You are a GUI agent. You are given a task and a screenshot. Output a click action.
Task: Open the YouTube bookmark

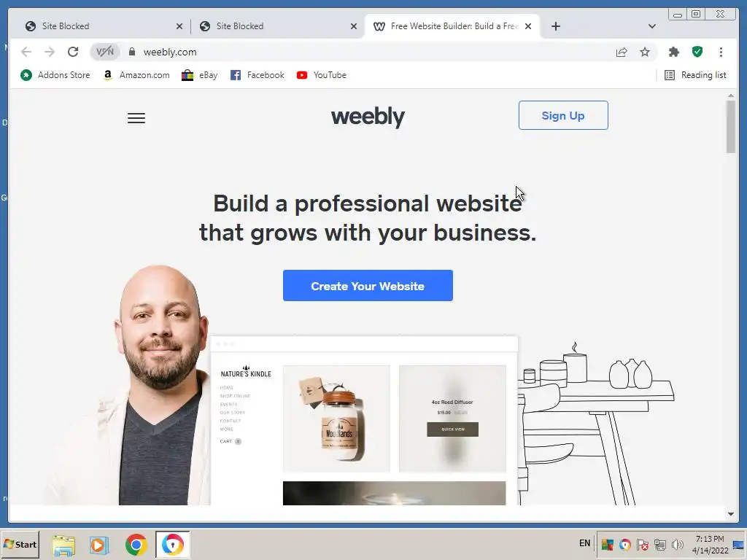coord(322,75)
